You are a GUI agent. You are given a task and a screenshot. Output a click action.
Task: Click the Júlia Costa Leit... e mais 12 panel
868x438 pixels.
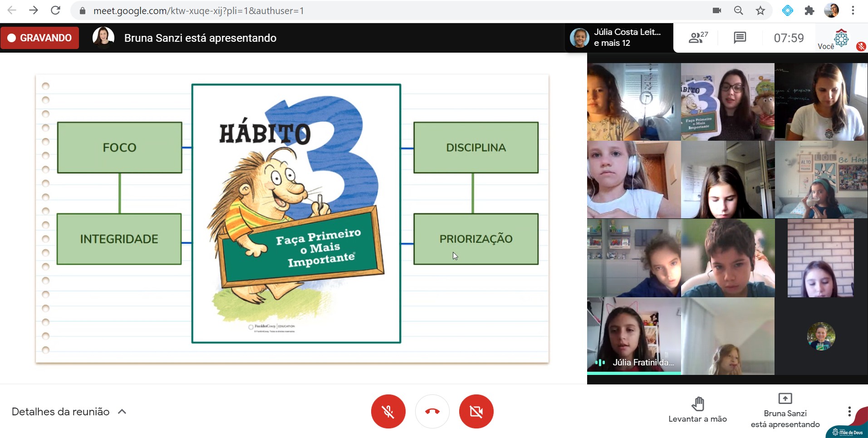pyautogui.click(x=619, y=38)
